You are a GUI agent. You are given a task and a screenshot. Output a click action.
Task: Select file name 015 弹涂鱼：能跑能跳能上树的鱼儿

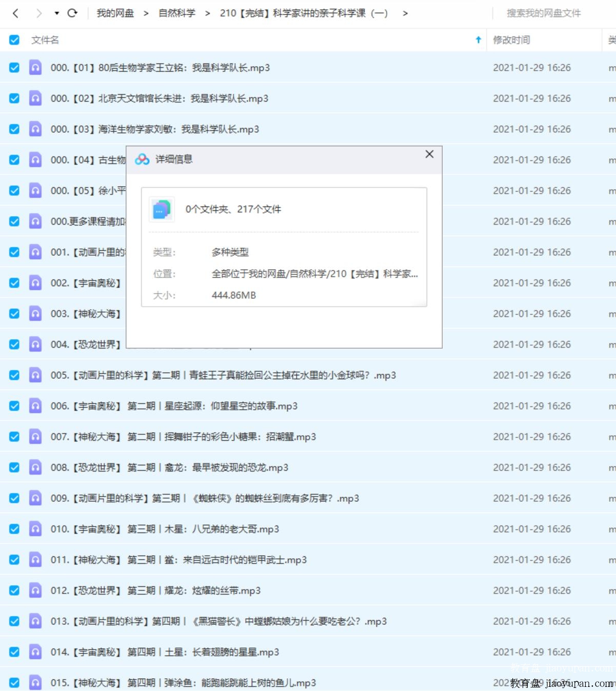(x=183, y=683)
